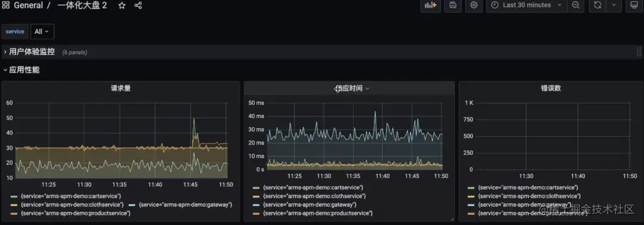The height and width of the screenshot is (225, 644).
Task: Refresh the dashboard
Action: 597,5
